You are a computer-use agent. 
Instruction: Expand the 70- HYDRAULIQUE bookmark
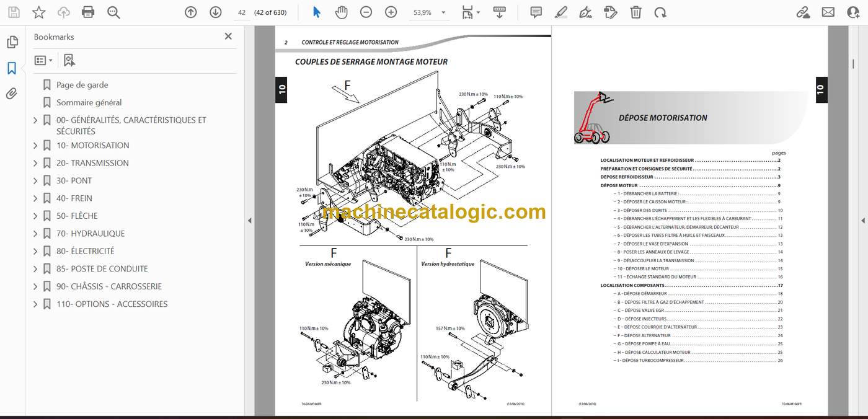click(35, 234)
